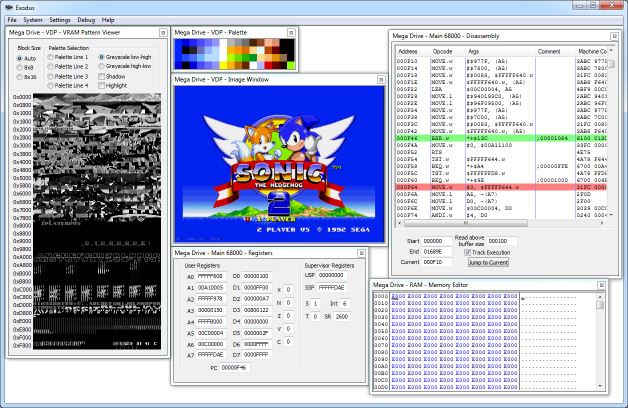Click the Current address field showing 000F10
628x408 pixels.
[437, 262]
